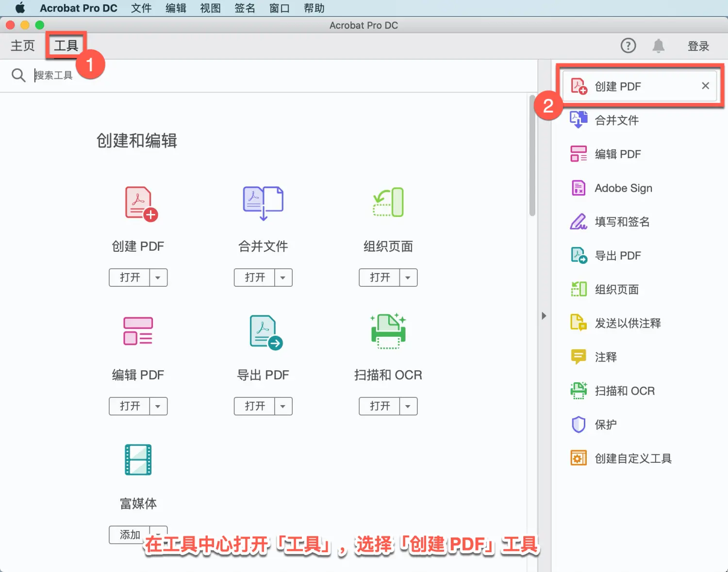Expand dropdown arrow next to 合并文件 打开
Screen dimensions: 728x572
283,278
